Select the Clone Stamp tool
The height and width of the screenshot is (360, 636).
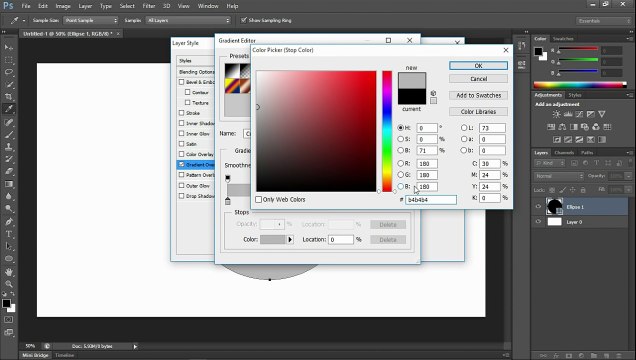[9, 147]
